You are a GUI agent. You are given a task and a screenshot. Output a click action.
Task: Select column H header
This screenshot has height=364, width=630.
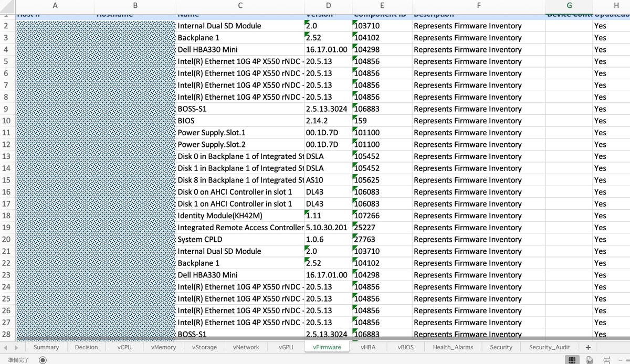(x=612, y=6)
